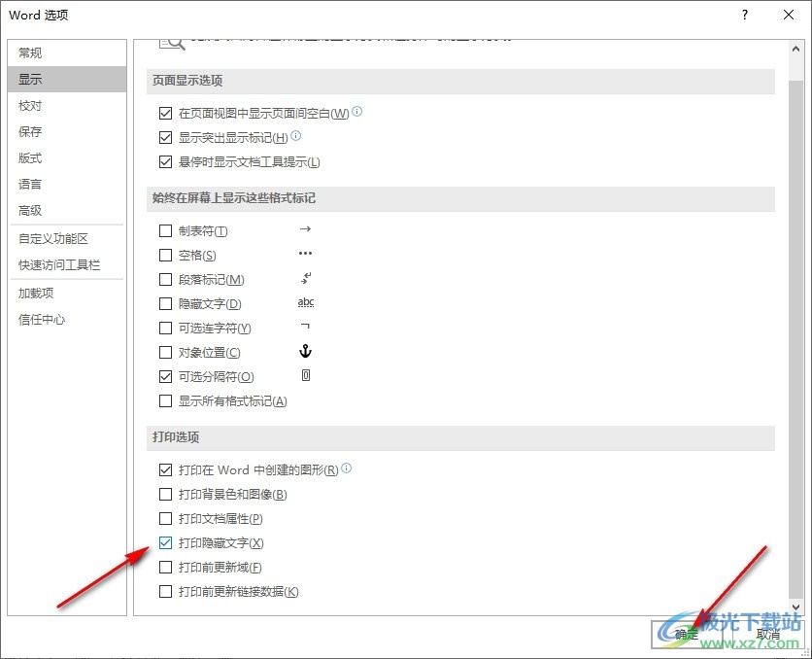The width and height of the screenshot is (812, 659).
Task: Click info icon beside 页面间空白 option
Action: pos(357,111)
